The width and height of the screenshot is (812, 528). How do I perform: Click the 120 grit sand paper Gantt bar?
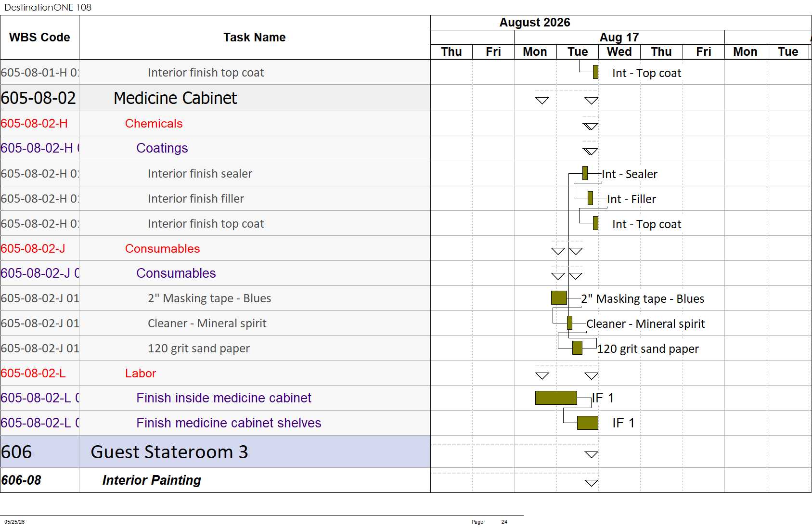pos(577,348)
